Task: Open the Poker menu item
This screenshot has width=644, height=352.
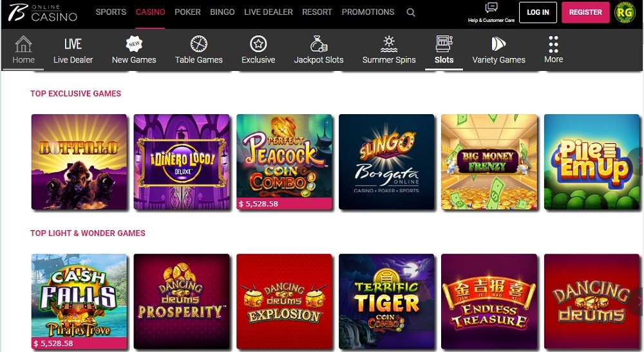Action: click(x=187, y=12)
